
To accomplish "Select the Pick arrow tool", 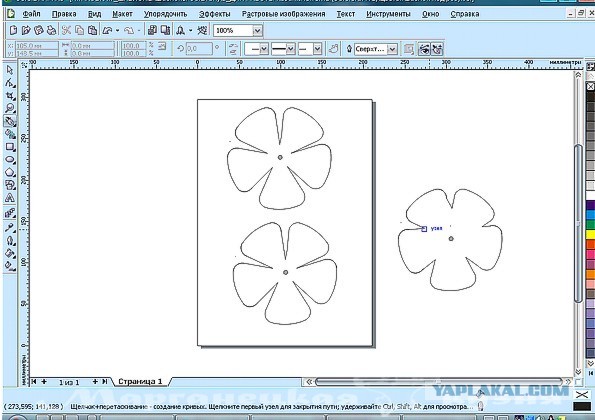I will coord(10,70).
